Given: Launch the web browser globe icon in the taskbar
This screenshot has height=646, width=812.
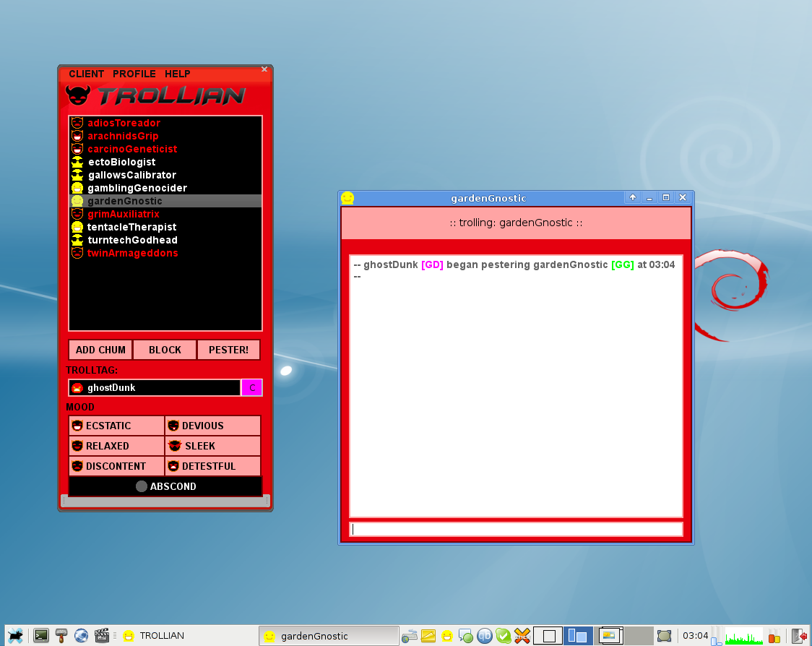Looking at the screenshot, I should [x=81, y=636].
